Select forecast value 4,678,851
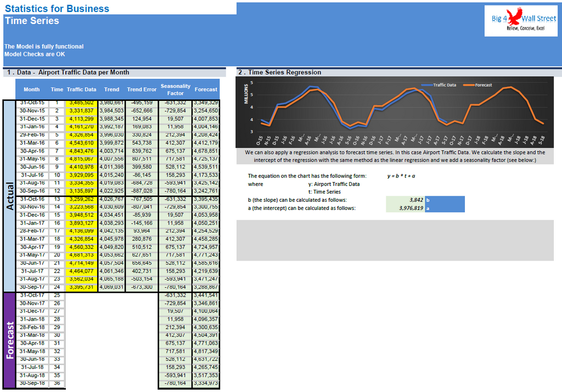Viewport: 562px width, 392px height. click(206, 151)
